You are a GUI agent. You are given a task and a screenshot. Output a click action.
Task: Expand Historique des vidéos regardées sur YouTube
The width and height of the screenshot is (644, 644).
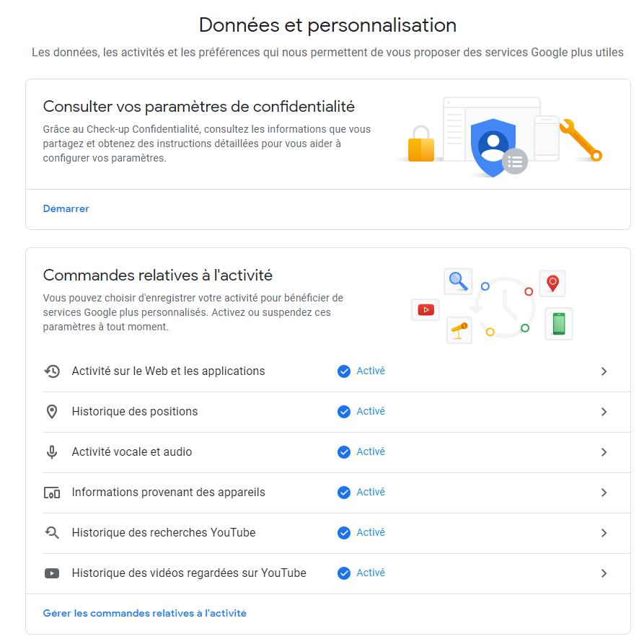pos(604,573)
